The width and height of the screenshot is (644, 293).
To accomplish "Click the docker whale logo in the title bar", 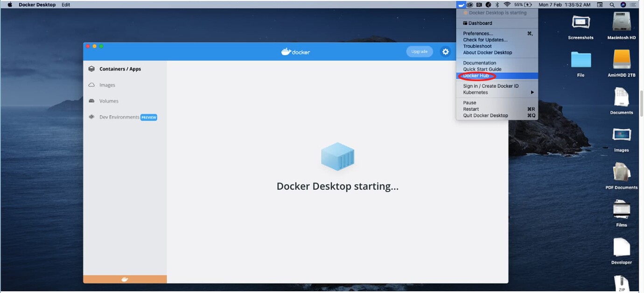I will [295, 52].
